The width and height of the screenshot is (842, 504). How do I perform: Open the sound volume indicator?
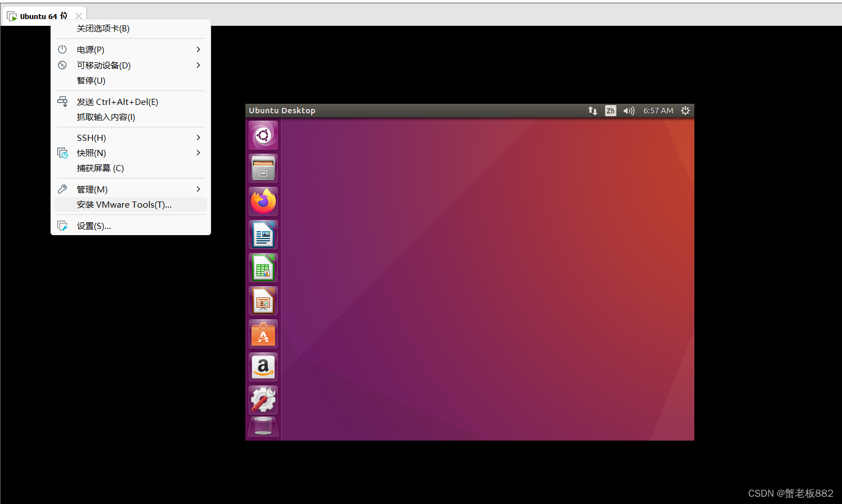click(x=629, y=111)
